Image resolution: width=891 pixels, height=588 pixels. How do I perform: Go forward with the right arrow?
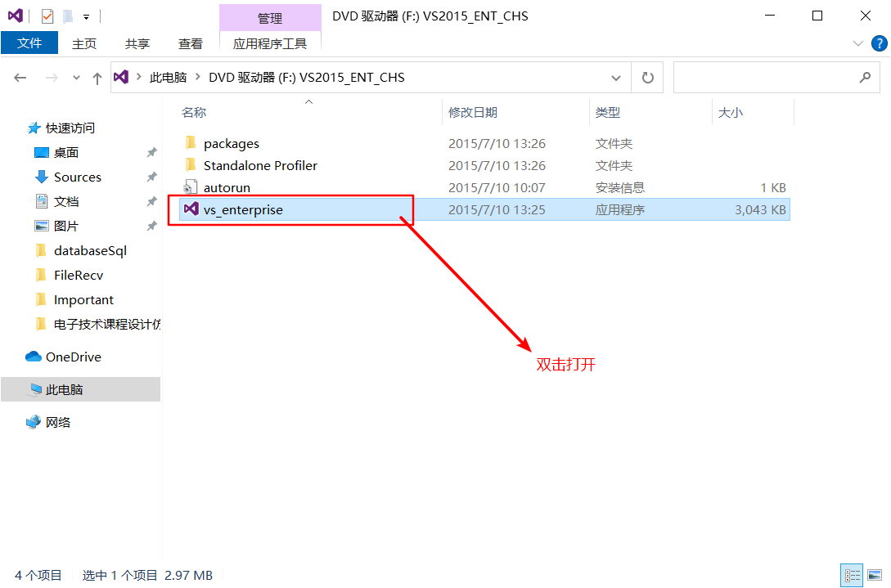tap(52, 78)
